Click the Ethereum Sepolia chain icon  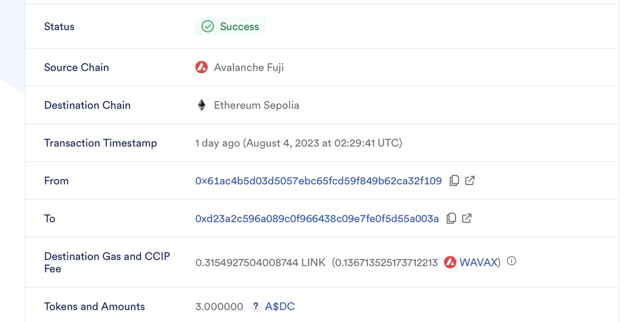(x=202, y=105)
